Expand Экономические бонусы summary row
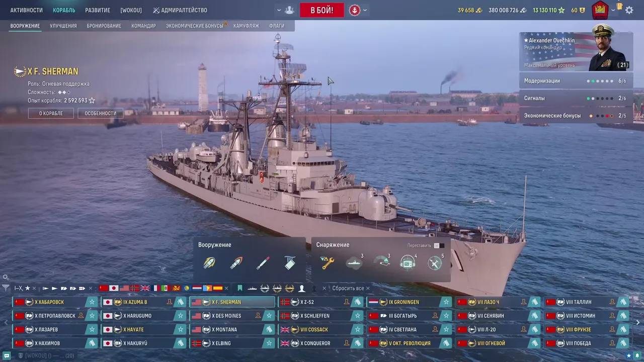Image resolution: width=644 pixels, height=362 pixels. [576, 116]
